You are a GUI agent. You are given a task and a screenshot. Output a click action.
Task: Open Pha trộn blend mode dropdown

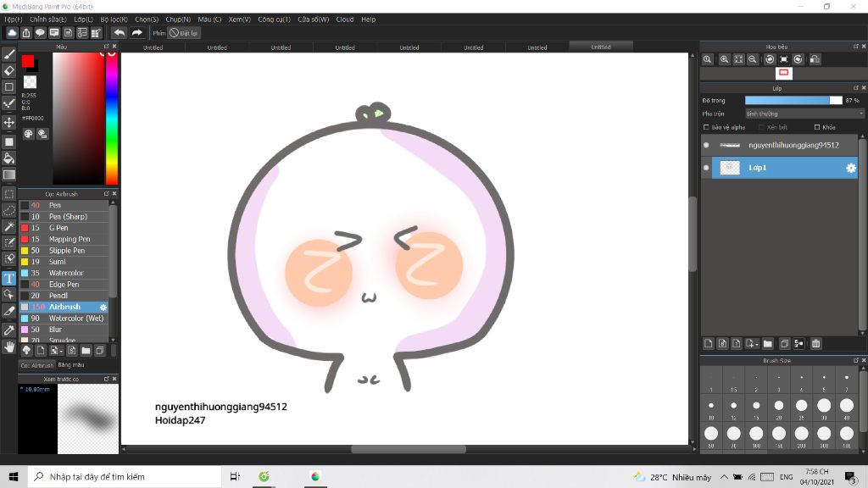pos(804,114)
